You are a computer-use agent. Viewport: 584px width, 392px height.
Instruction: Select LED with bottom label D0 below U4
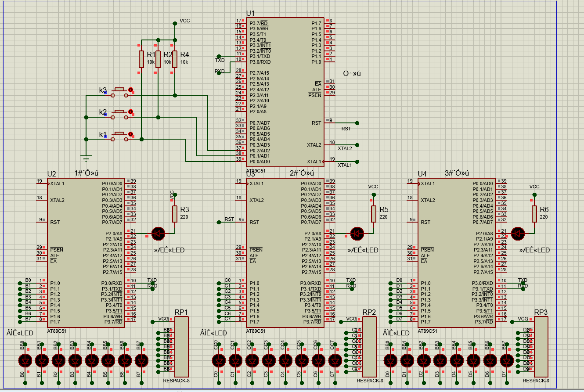tap(390, 361)
